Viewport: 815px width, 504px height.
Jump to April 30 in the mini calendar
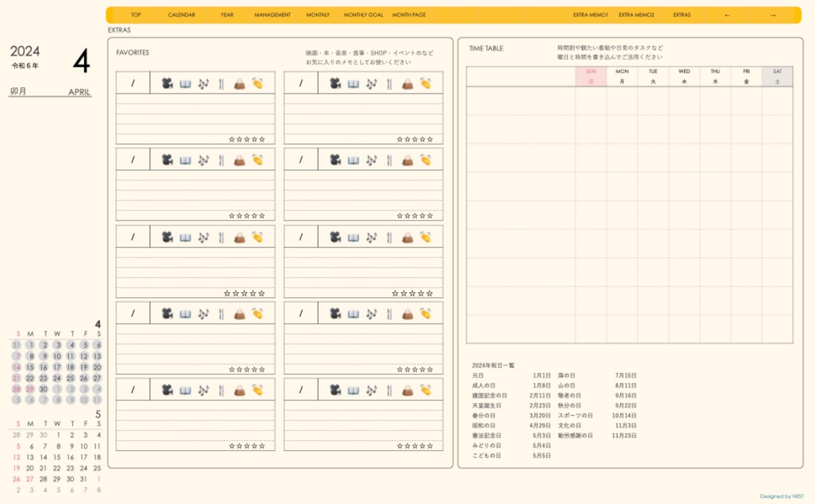[43, 389]
